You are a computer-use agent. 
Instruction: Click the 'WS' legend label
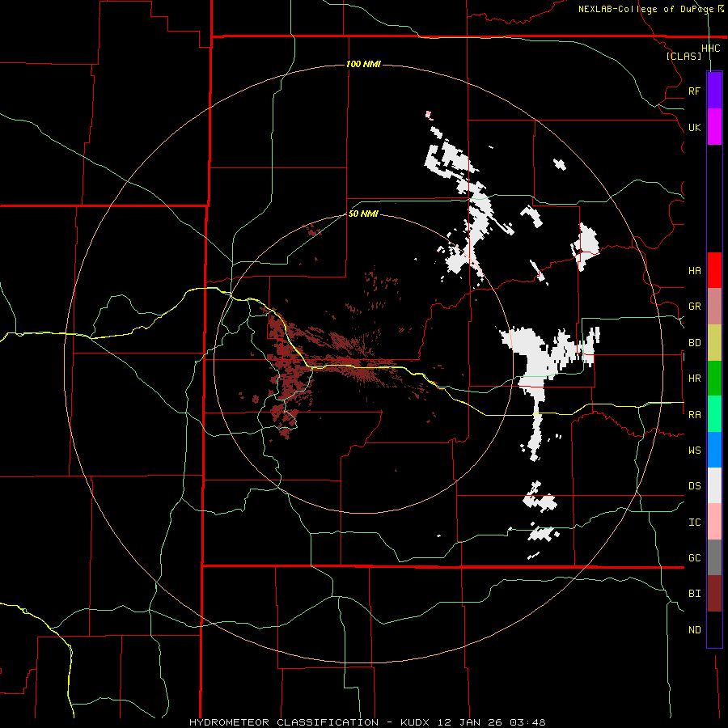[694, 450]
